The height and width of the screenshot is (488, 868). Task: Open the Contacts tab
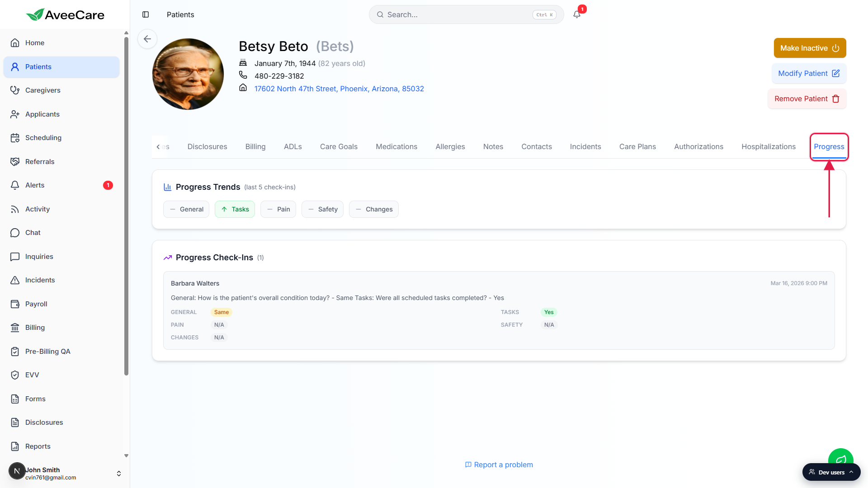click(x=537, y=146)
